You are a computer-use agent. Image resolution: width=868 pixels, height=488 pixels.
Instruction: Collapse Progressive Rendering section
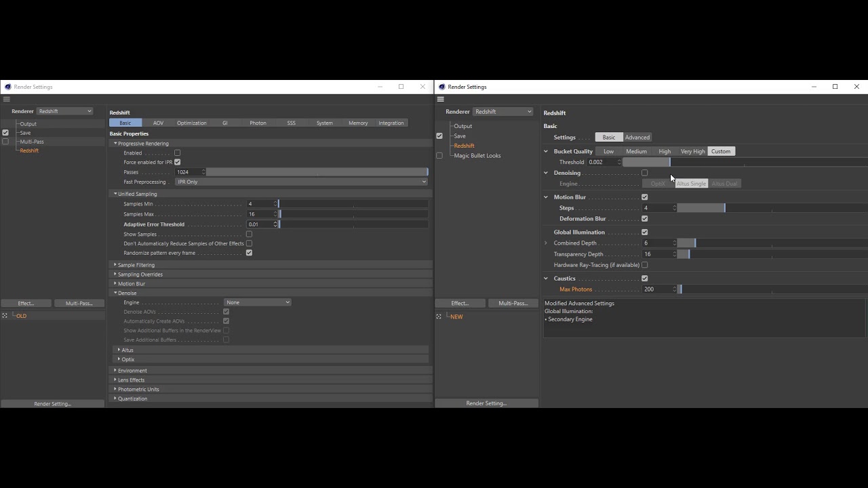click(x=115, y=144)
